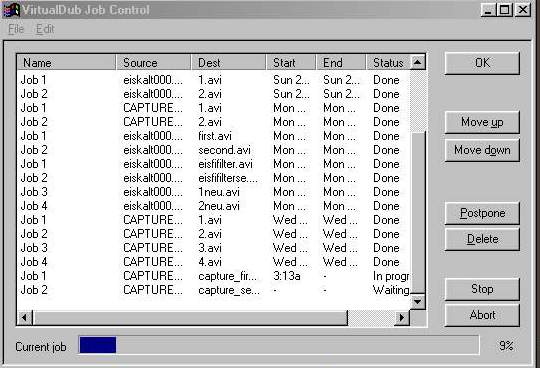The image size is (540, 368).
Task: Click the Move down button
Action: point(482,150)
